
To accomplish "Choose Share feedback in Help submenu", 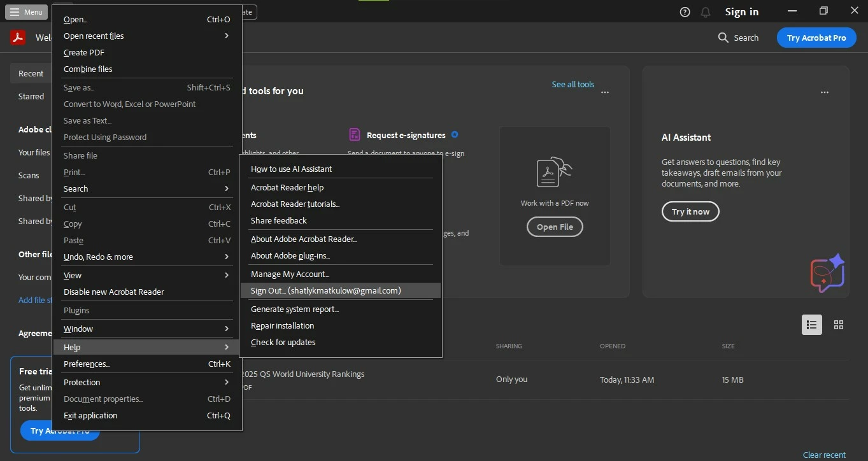I will 341,220.
